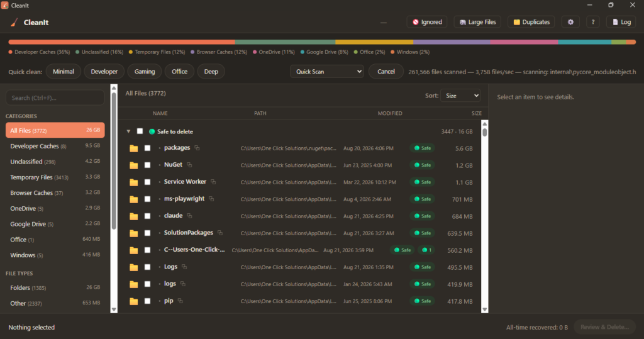Copy path icon next to packages
This screenshot has height=339, width=644.
coord(197,148)
